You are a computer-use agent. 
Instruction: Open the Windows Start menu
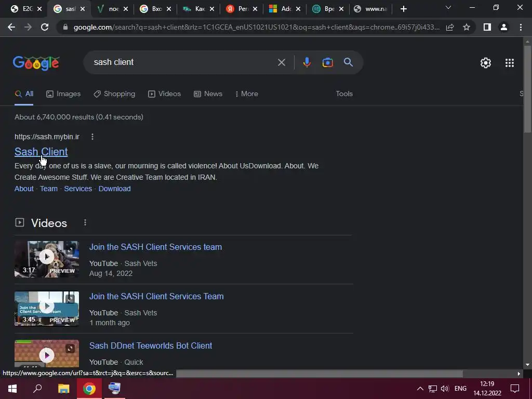pyautogui.click(x=12, y=389)
